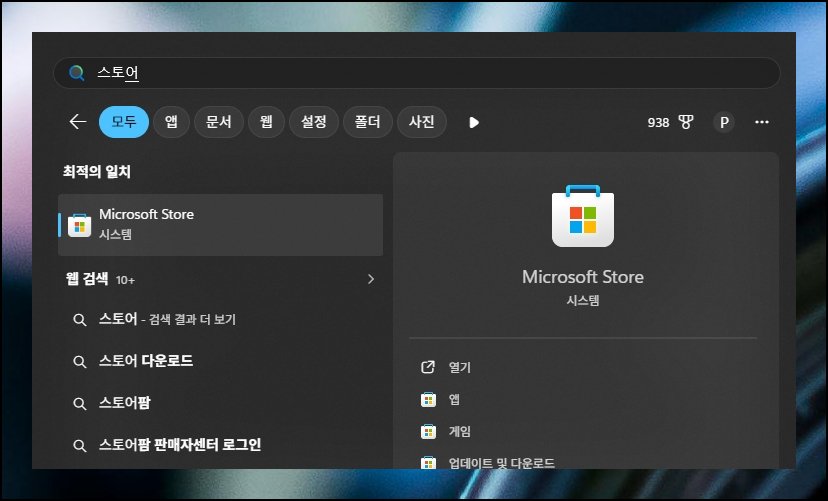Go back with the left arrow
This screenshot has height=501, width=828.
pyautogui.click(x=78, y=122)
